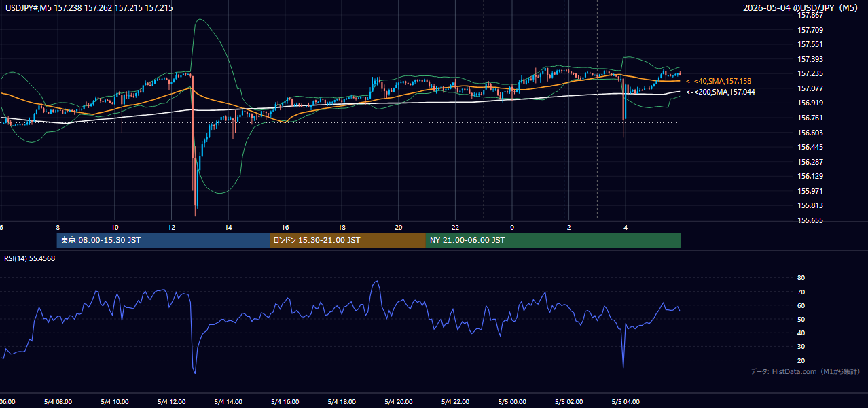Select the NY 21:00-06:00 JST session bar
The image size is (868, 408).
[x=554, y=240]
